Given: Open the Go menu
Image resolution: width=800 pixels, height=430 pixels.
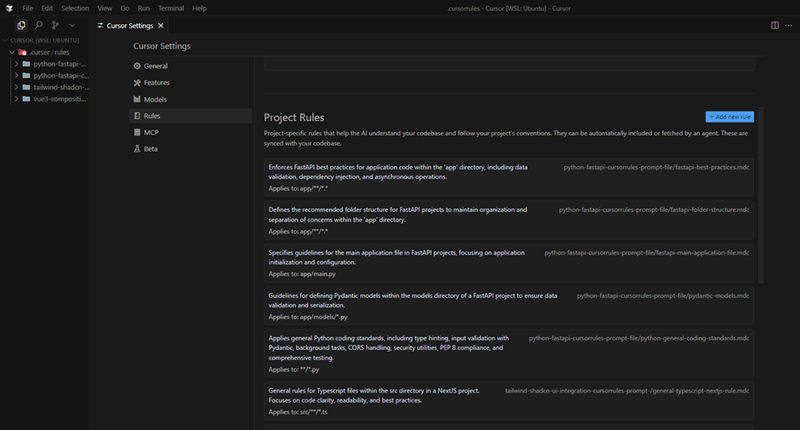Looking at the screenshot, I should 125,8.
